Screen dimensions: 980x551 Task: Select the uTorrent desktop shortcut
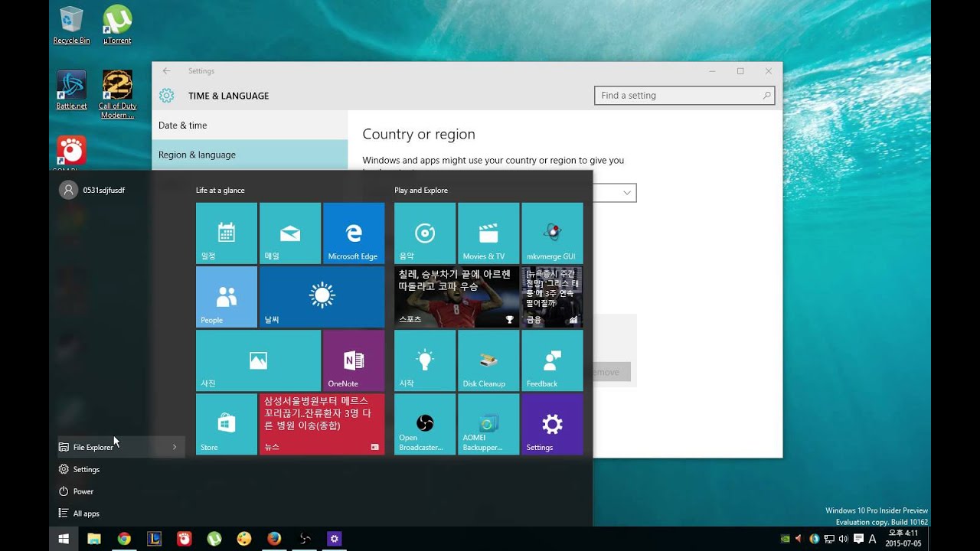(117, 25)
